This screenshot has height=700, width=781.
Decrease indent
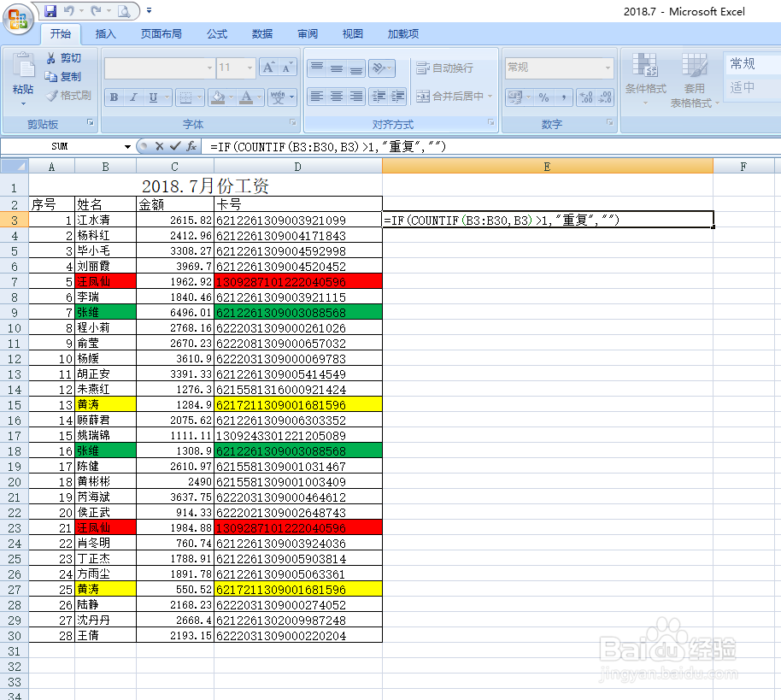pyautogui.click(x=379, y=97)
